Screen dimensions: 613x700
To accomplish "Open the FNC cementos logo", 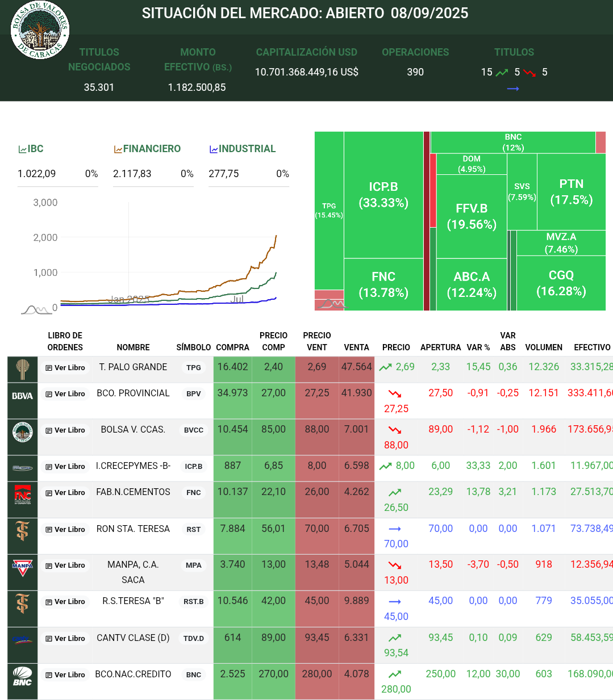I will 23,494.
